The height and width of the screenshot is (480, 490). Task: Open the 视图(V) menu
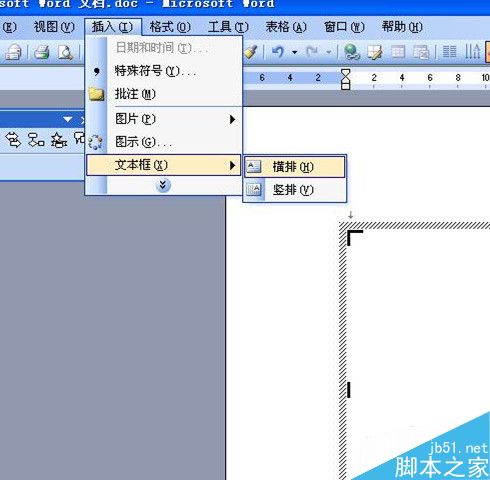pyautogui.click(x=54, y=27)
